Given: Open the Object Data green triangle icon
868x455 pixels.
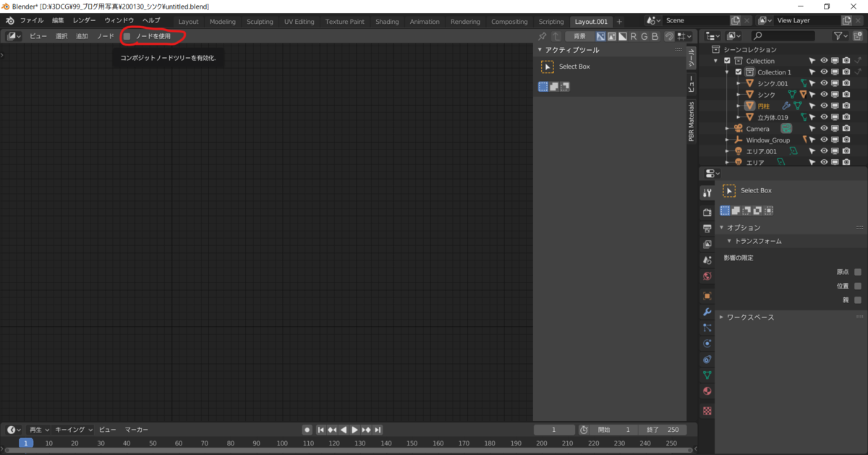Looking at the screenshot, I should pyautogui.click(x=707, y=375).
